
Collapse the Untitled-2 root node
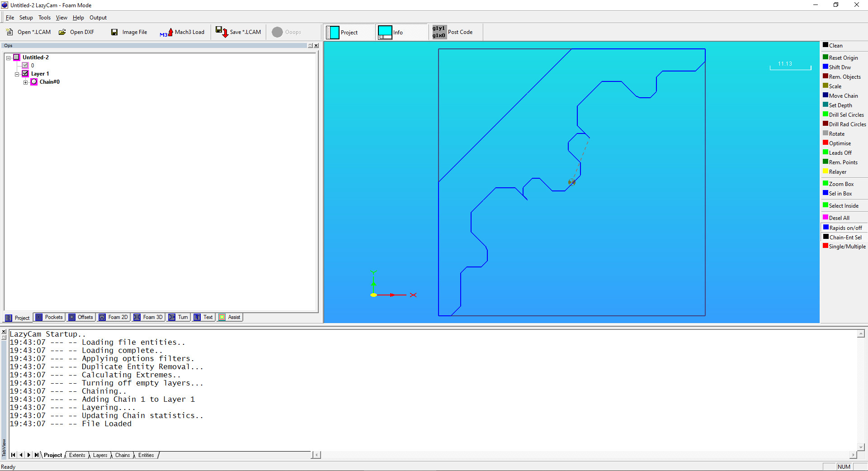9,58
